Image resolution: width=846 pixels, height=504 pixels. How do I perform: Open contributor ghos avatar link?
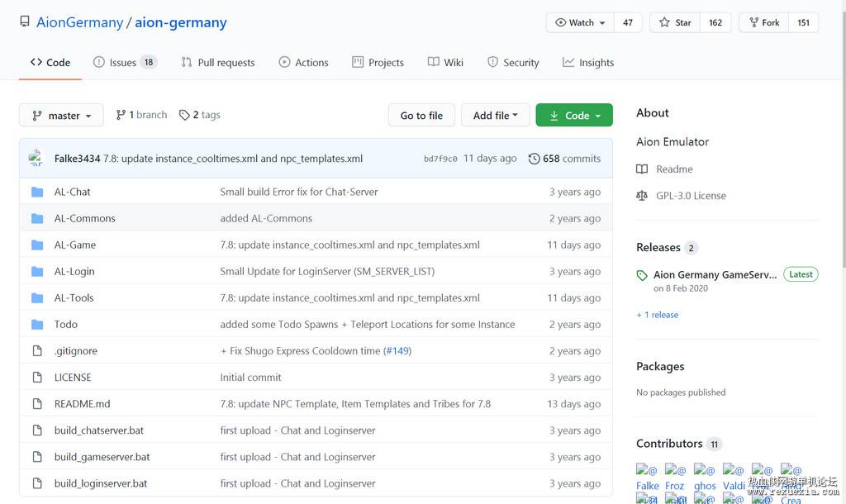coord(705,478)
